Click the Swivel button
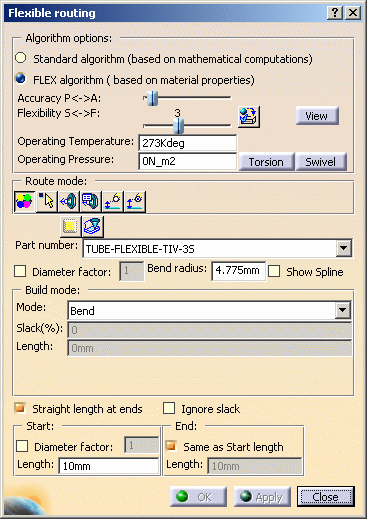This screenshot has width=367, height=519. 321,162
